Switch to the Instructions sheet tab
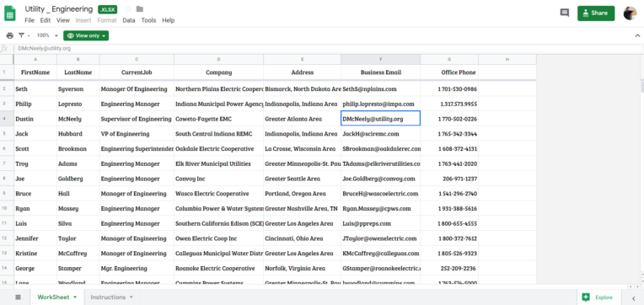This screenshot has width=644, height=305. click(108, 297)
